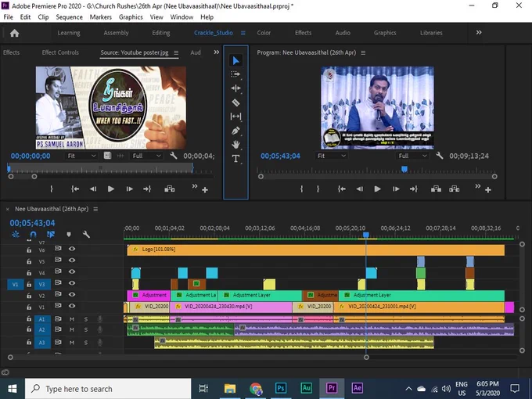Open the Sequence menu
The height and width of the screenshot is (399, 532).
click(x=69, y=17)
